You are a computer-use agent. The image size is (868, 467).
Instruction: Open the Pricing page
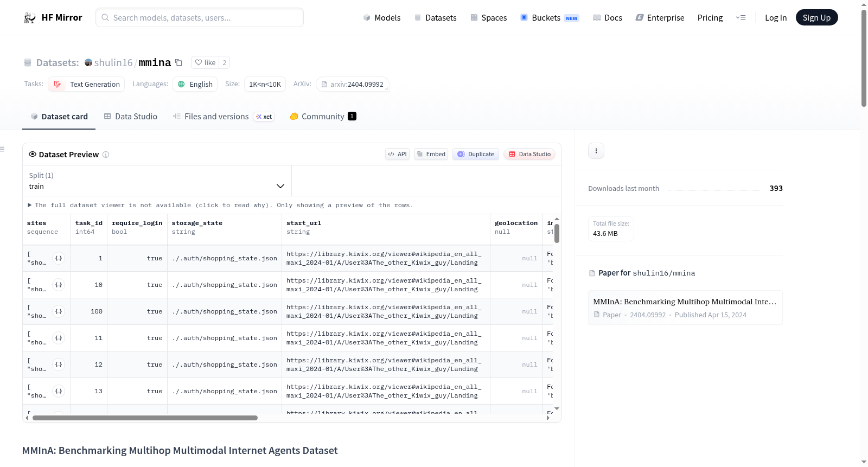[x=710, y=17]
